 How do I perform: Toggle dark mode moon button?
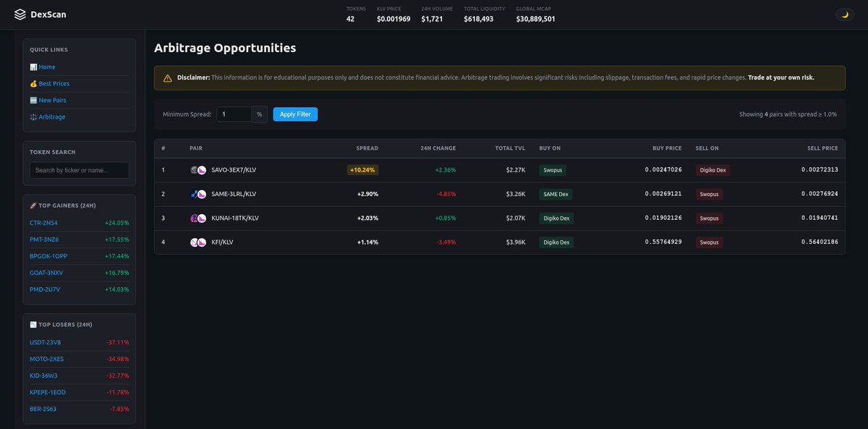pos(844,14)
